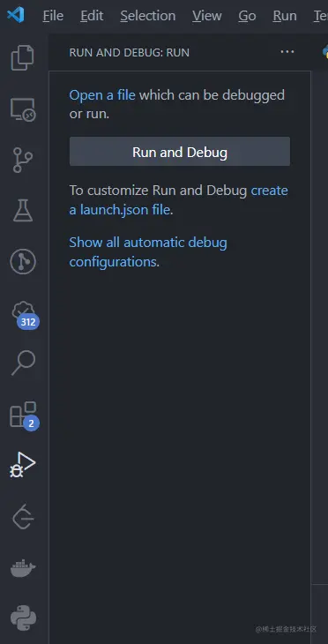Open the Source Control view
The image size is (328, 644).
[x=23, y=161]
